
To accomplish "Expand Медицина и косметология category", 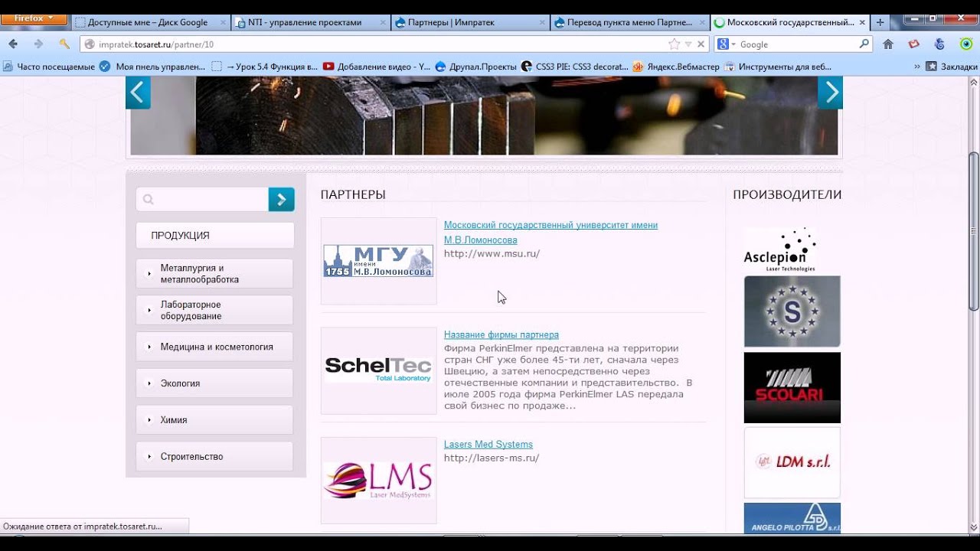I will pyautogui.click(x=215, y=347).
